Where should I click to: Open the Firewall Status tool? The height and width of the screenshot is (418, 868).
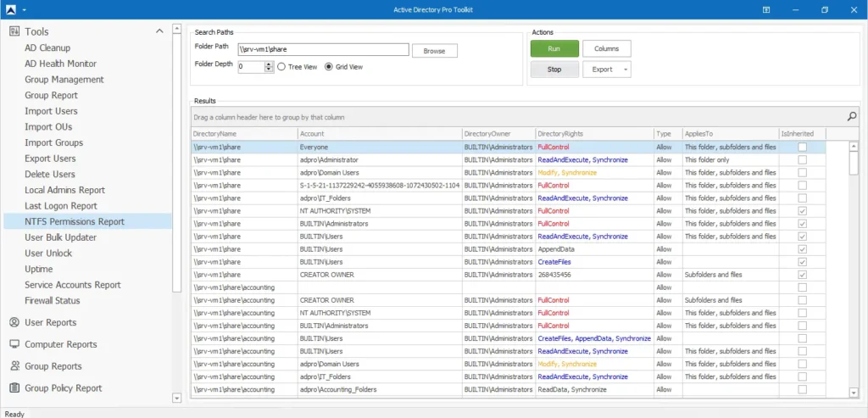[x=53, y=301]
